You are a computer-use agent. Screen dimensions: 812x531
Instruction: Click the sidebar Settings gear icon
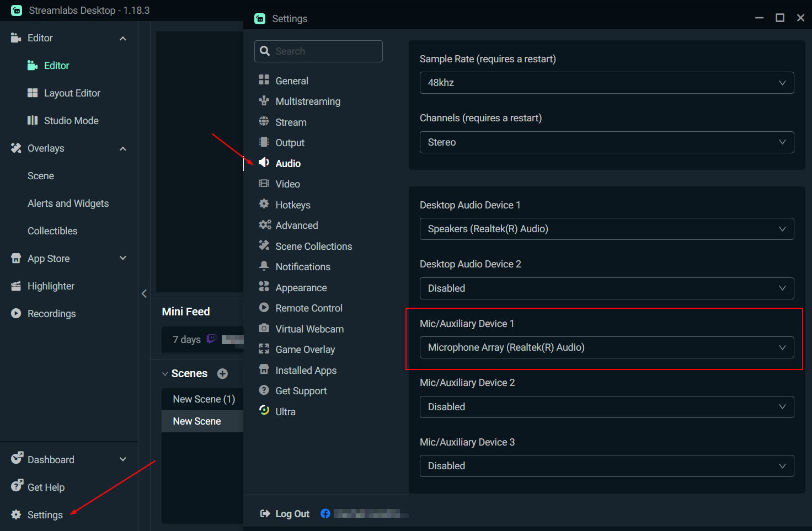16,514
